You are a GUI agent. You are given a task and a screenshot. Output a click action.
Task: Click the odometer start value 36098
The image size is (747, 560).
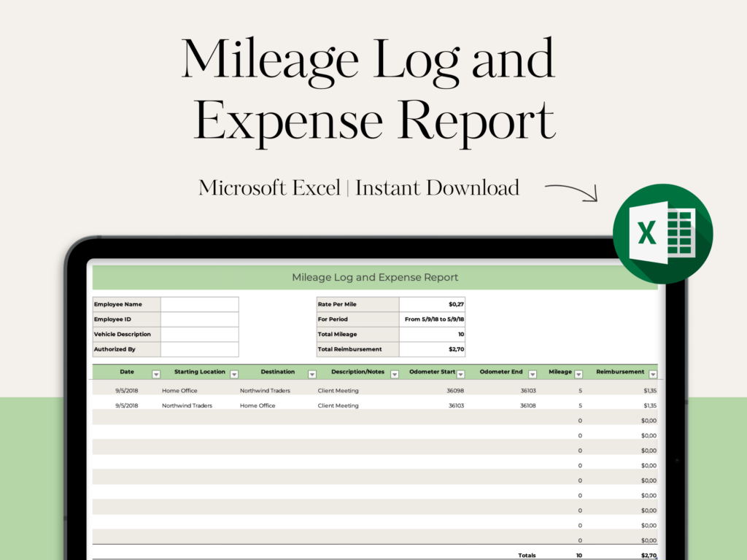click(455, 391)
